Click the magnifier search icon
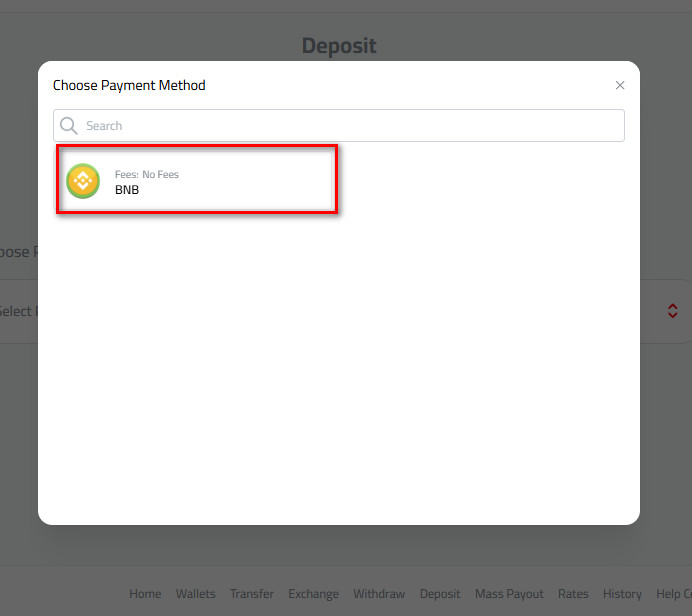 point(68,126)
